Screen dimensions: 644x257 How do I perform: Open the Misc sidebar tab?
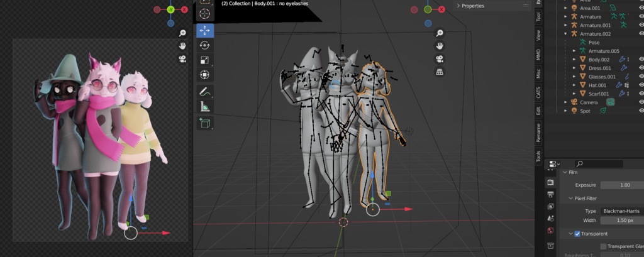point(538,74)
